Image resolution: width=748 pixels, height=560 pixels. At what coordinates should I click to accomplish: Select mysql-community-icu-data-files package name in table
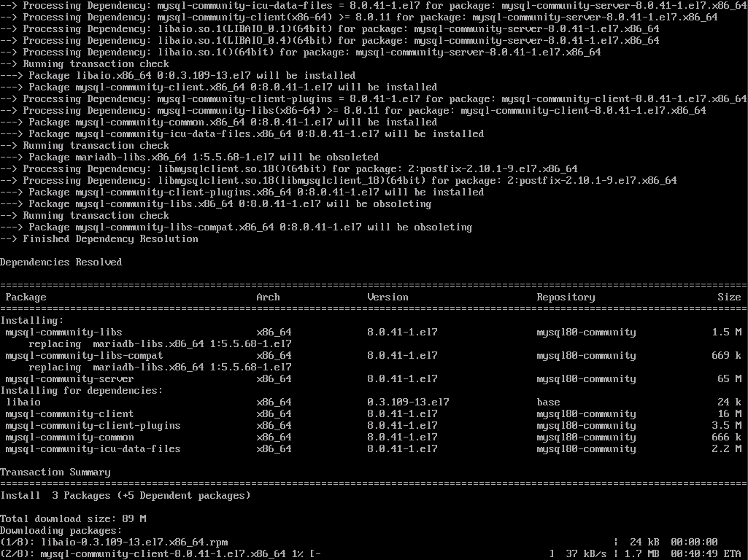coord(93,449)
